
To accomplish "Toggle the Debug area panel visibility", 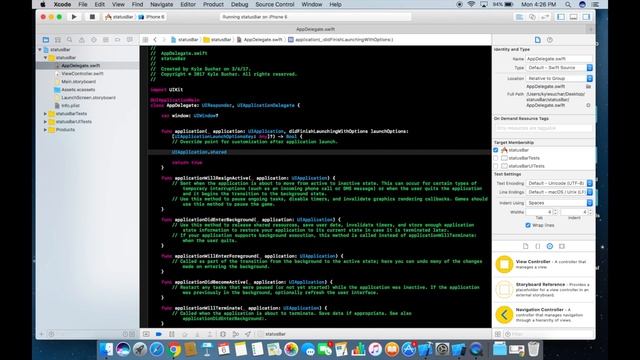I will point(573,17).
